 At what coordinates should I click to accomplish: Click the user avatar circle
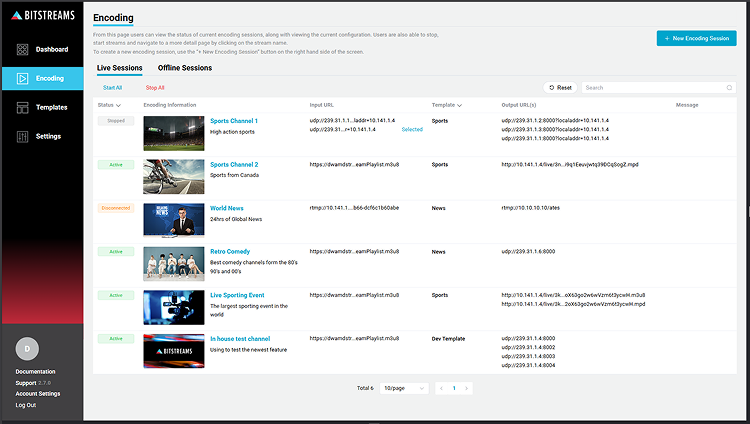coord(27,349)
